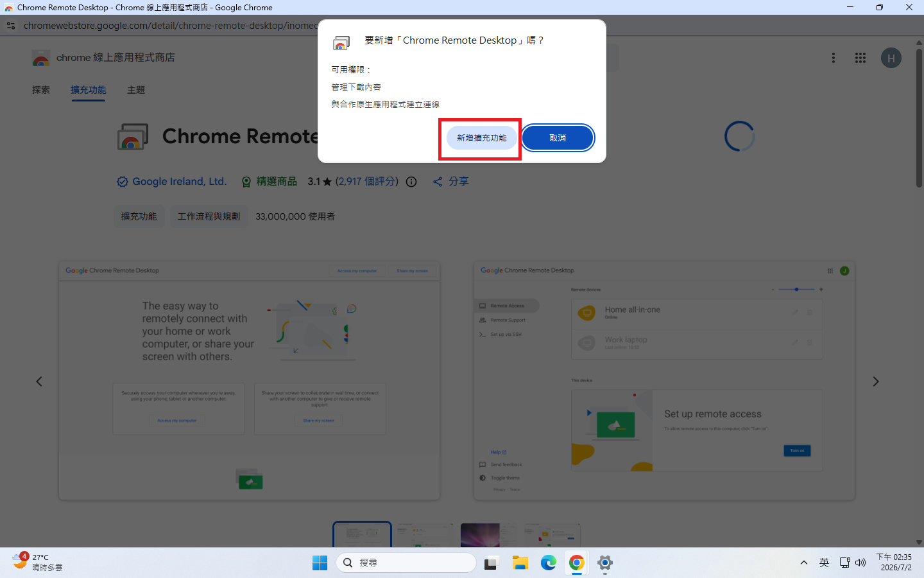
Task: Click the address bar URL field
Action: coord(170,26)
